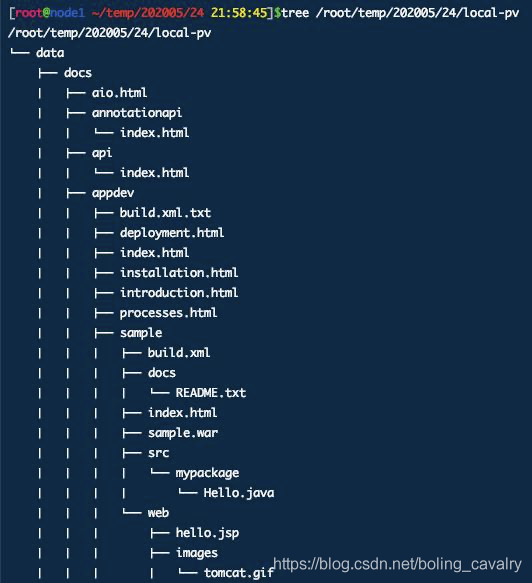The image size is (532, 583).
Task: Click the tomcat.gif image file
Action: (x=239, y=573)
